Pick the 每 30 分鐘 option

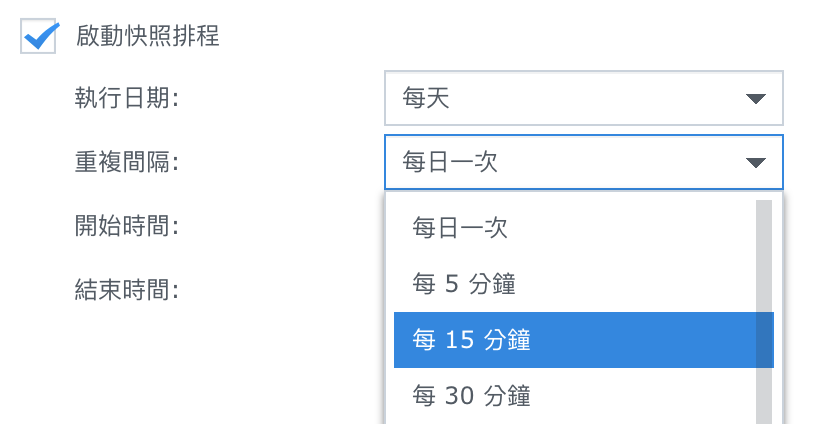pyautogui.click(x=470, y=396)
